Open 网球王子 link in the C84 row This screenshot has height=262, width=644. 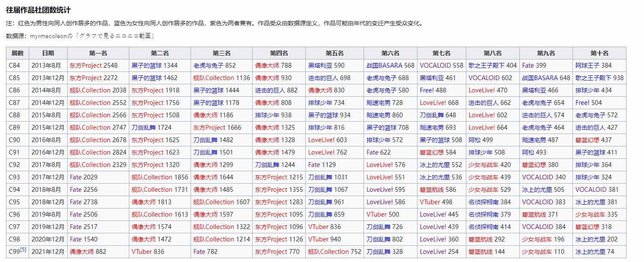(x=587, y=65)
